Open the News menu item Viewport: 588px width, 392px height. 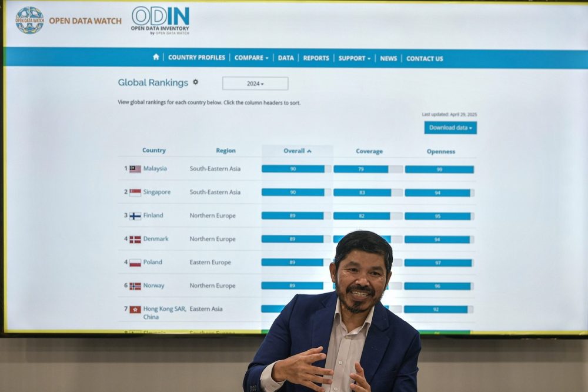click(389, 59)
